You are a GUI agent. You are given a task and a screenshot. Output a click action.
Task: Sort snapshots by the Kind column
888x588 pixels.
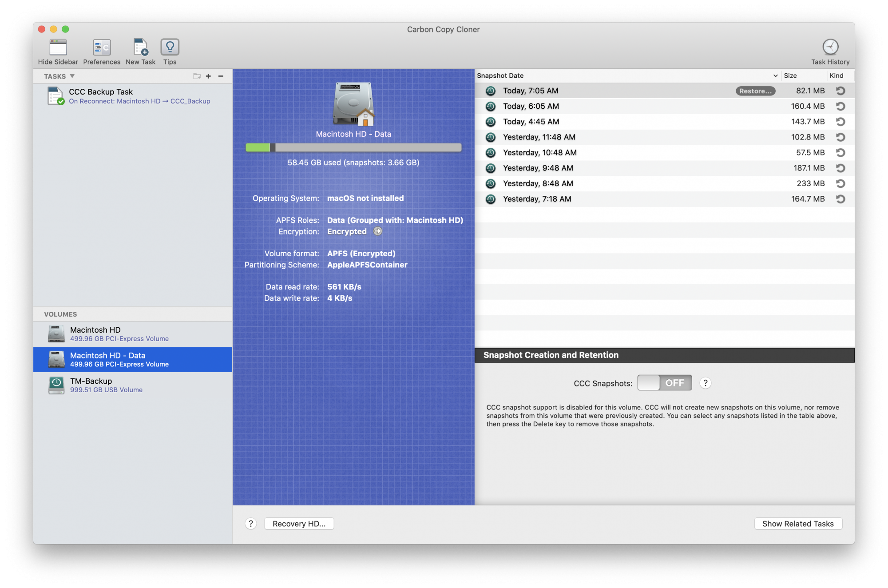coord(840,76)
